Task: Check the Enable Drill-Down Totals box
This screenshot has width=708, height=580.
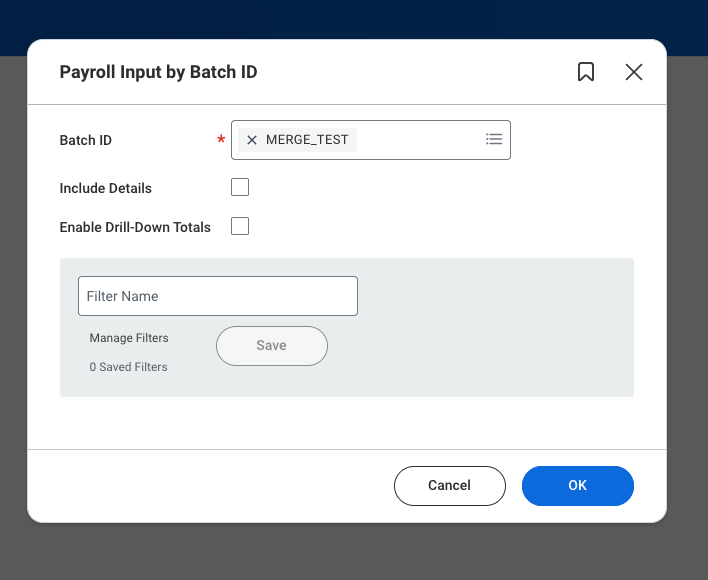Action: (240, 226)
